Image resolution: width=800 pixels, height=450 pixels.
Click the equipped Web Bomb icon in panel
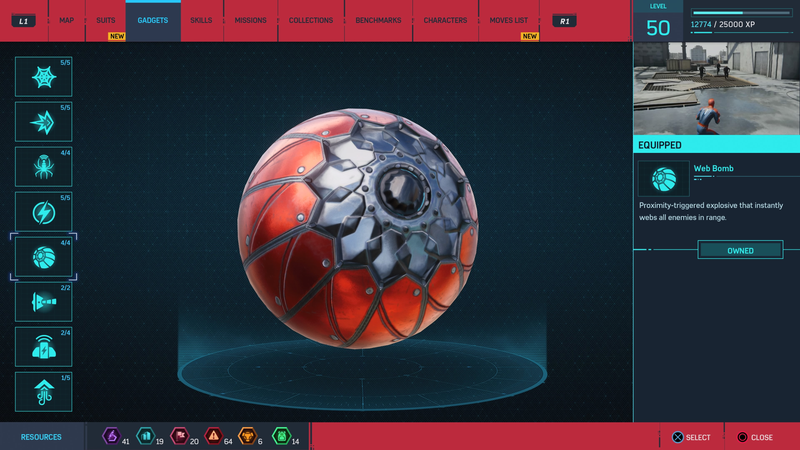(664, 179)
